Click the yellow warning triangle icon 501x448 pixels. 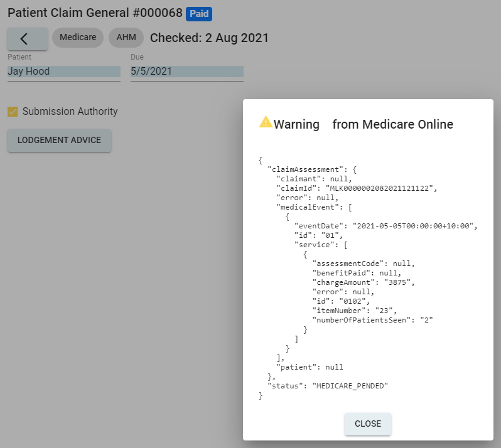coord(266,122)
